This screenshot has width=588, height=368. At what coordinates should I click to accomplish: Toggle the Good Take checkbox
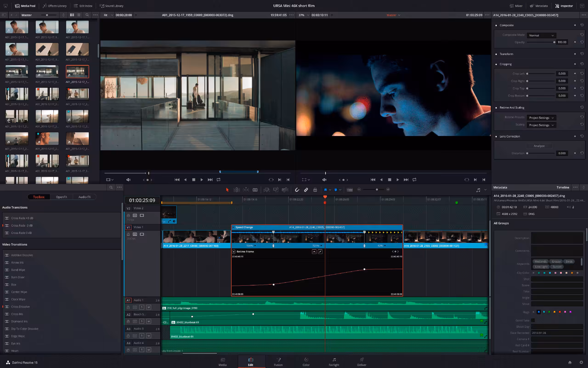(533, 320)
